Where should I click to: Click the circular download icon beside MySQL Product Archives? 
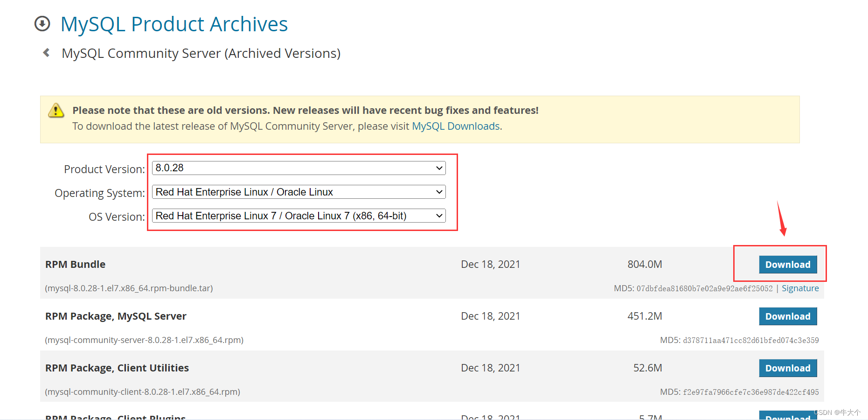coord(42,23)
